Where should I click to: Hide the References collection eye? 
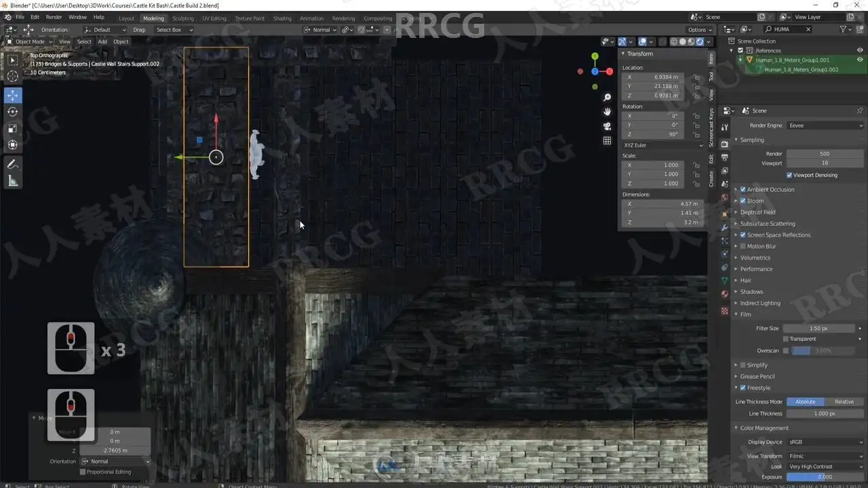860,50
